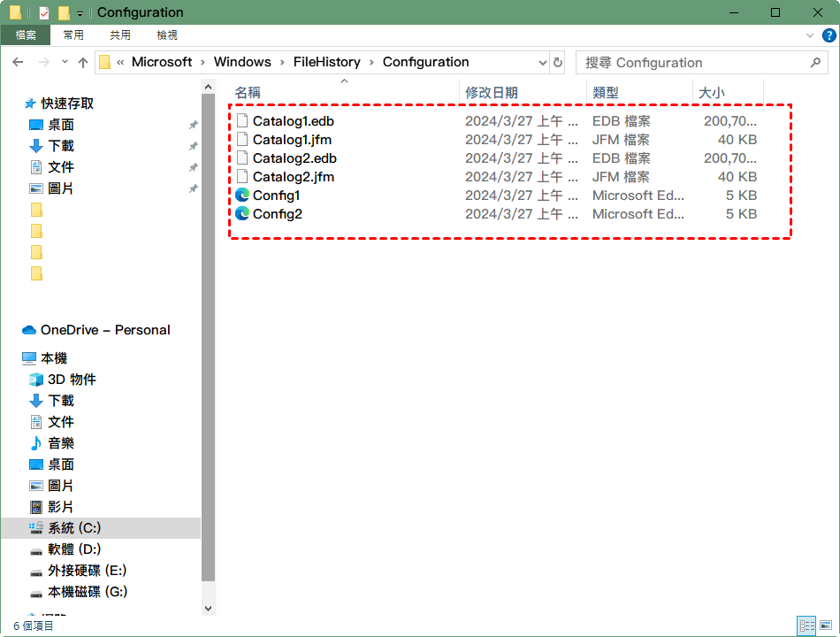840x637 pixels.
Task: Select the 外接硬碟 (E:) drive
Action: [x=88, y=571]
